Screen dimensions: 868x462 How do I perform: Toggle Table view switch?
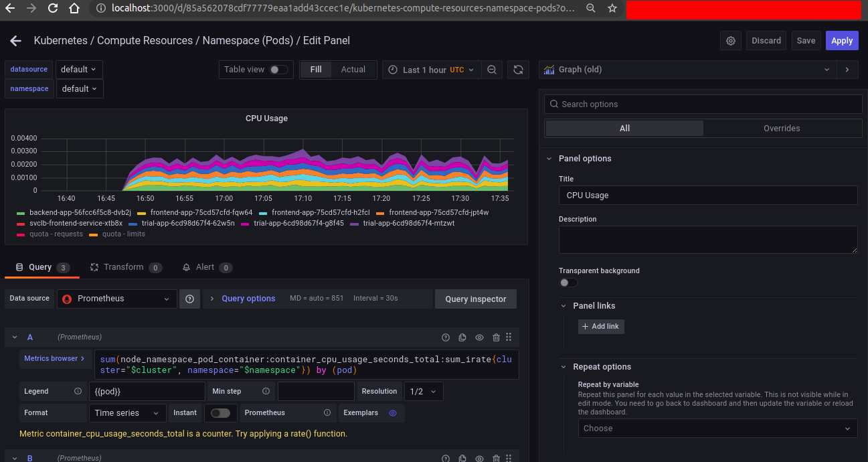point(279,70)
